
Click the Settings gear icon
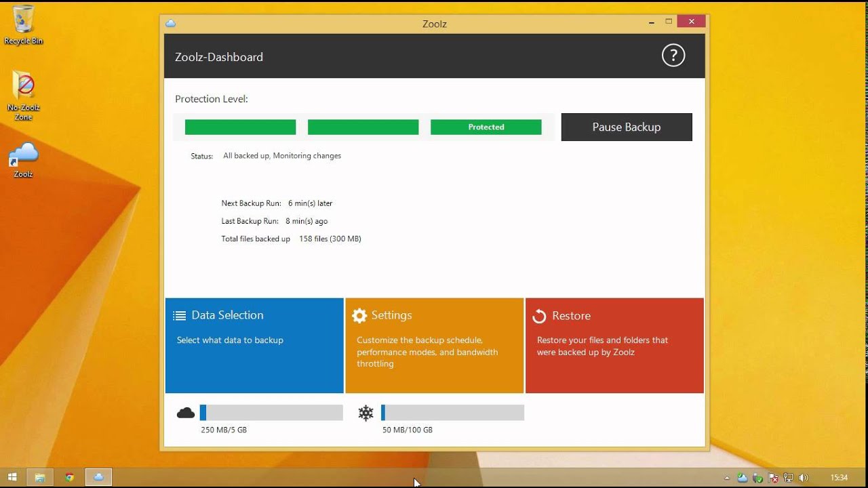[359, 315]
